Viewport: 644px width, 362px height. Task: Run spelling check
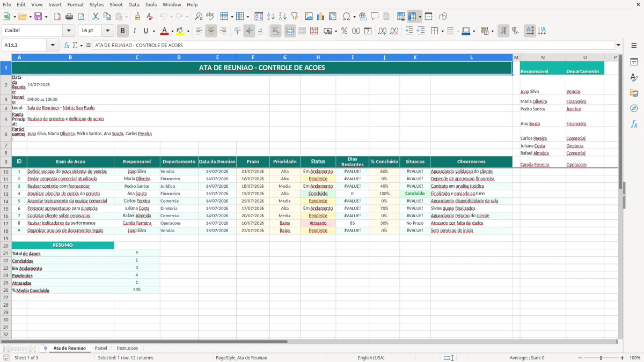click(210, 17)
